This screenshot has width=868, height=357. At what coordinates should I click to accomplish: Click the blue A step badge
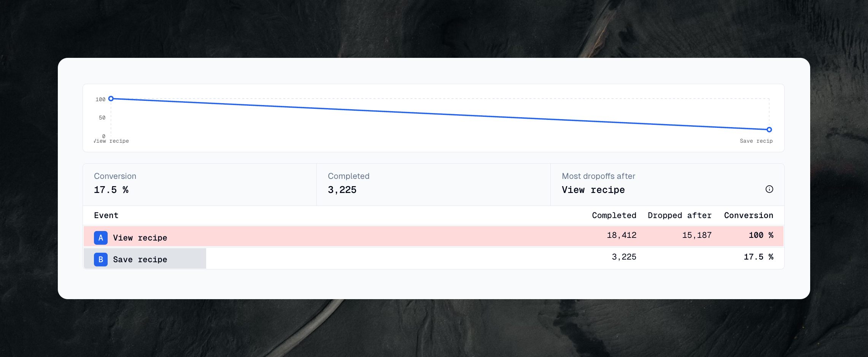[101, 238]
